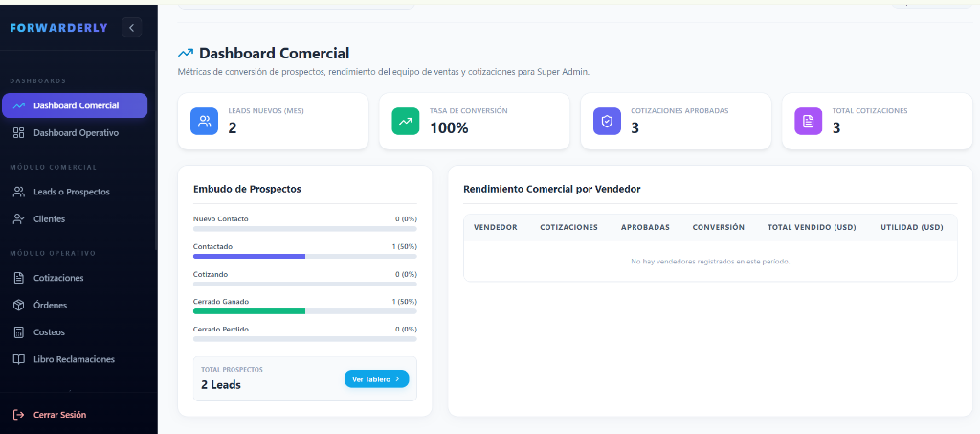Click the No hay vendedores registrados message
Viewport: 980px width, 434px height.
pyautogui.click(x=711, y=262)
